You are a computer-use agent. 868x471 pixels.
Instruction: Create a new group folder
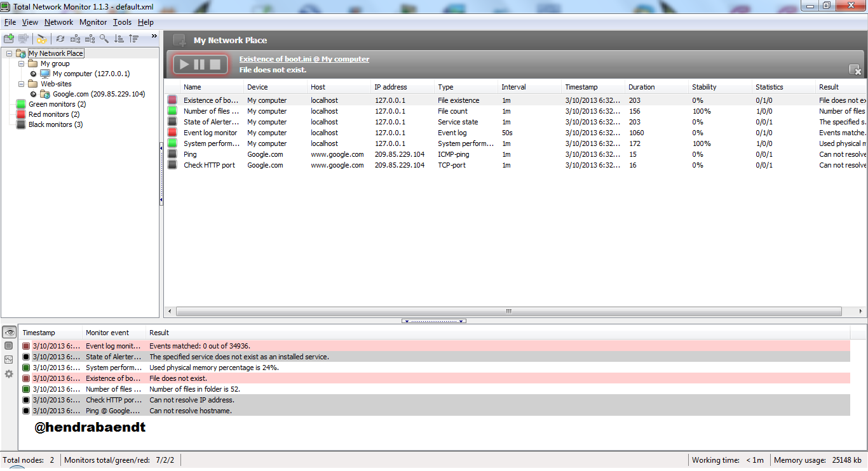(x=9, y=39)
